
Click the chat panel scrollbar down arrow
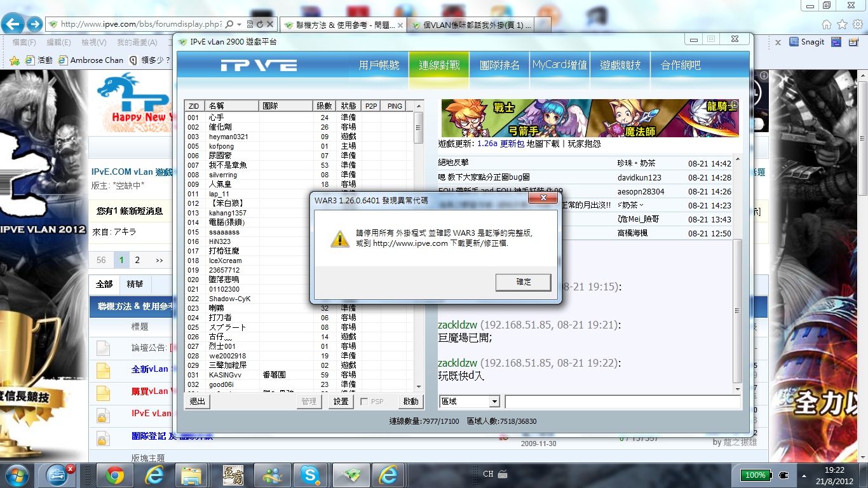pos(736,389)
